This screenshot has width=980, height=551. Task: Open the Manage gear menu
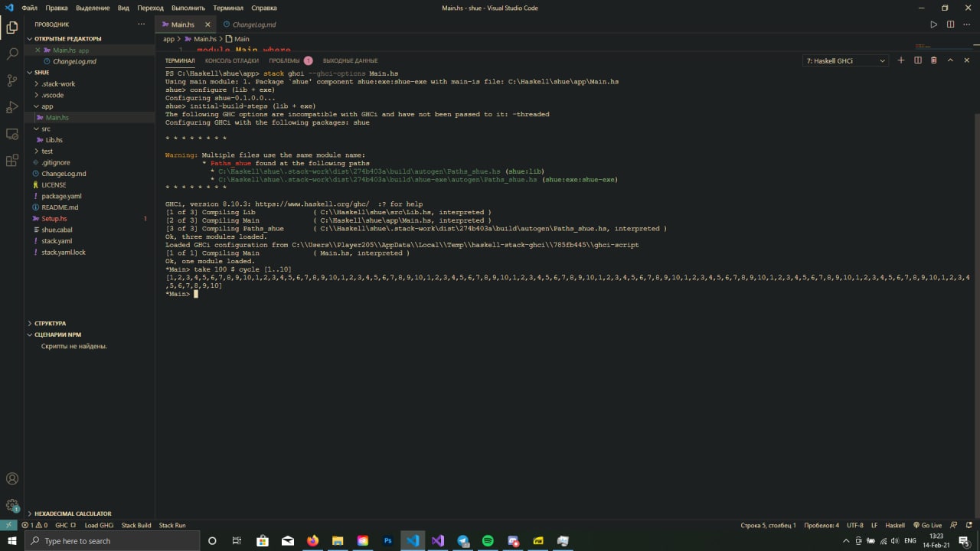tap(11, 505)
